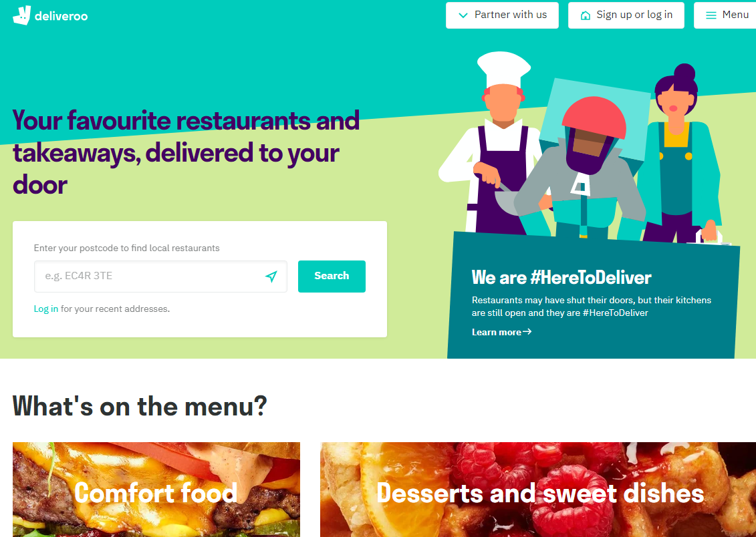
Task: Click the Deliveroo kangaroo logo icon
Action: pyautogui.click(x=21, y=15)
